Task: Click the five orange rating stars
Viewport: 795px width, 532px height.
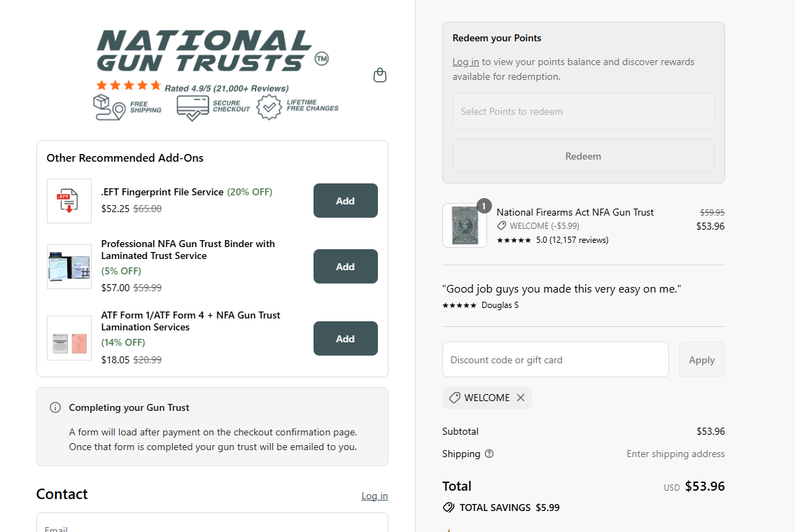Action: 129,85
